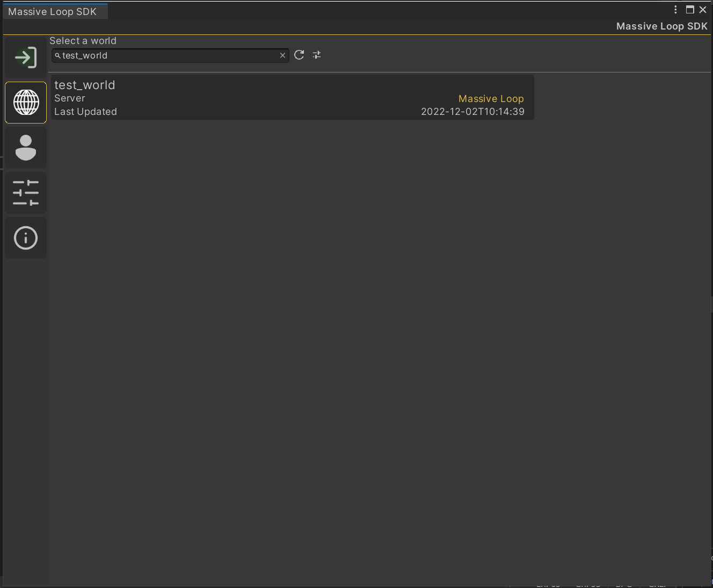713x588 pixels.
Task: Open world search filter options icon
Action: [x=317, y=55]
